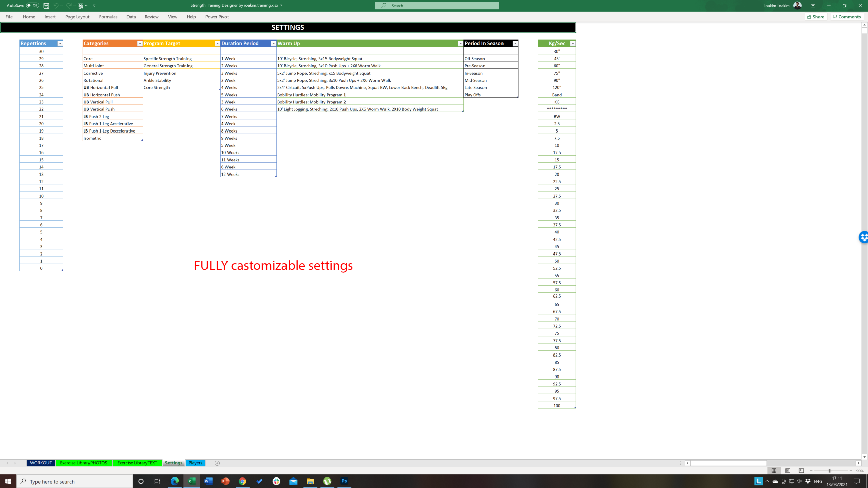
Task: Switch to the Players sheet tab
Action: 195,463
